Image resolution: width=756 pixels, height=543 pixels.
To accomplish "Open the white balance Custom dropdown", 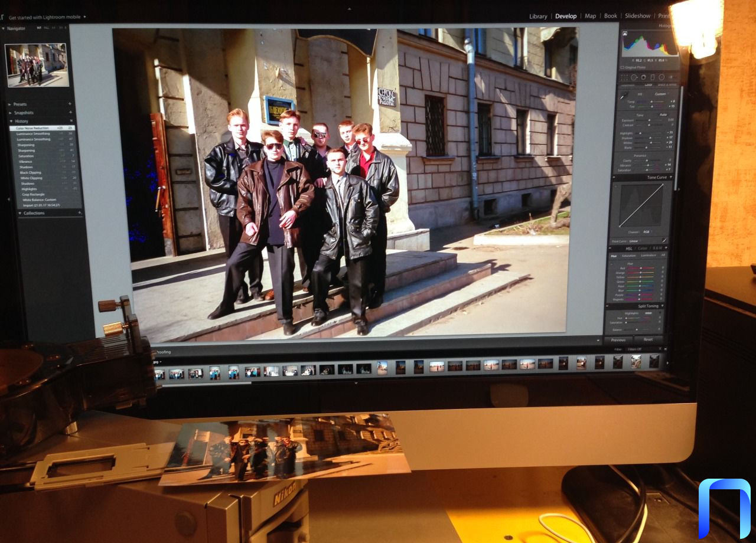I will click(x=661, y=94).
